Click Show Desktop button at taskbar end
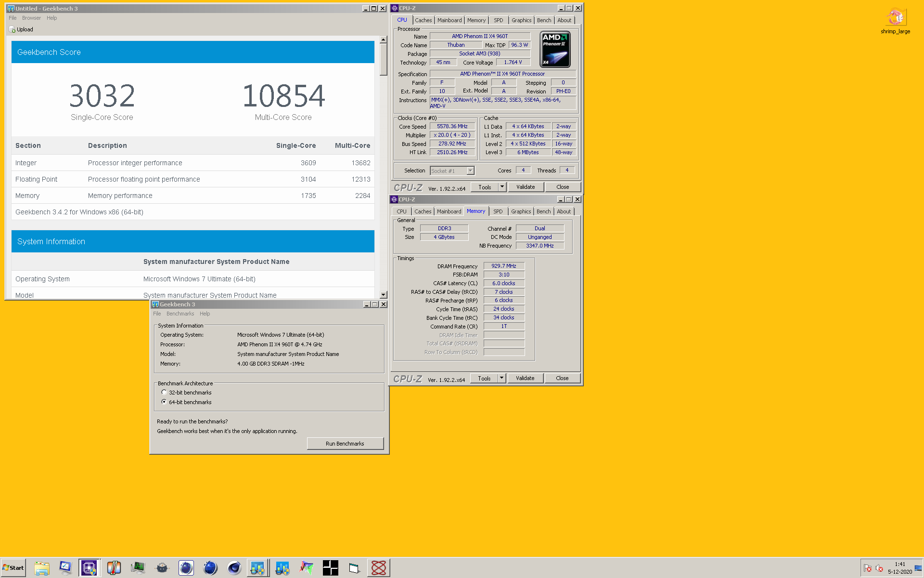Screen dimensions: 924x578 pyautogui.click(x=919, y=568)
